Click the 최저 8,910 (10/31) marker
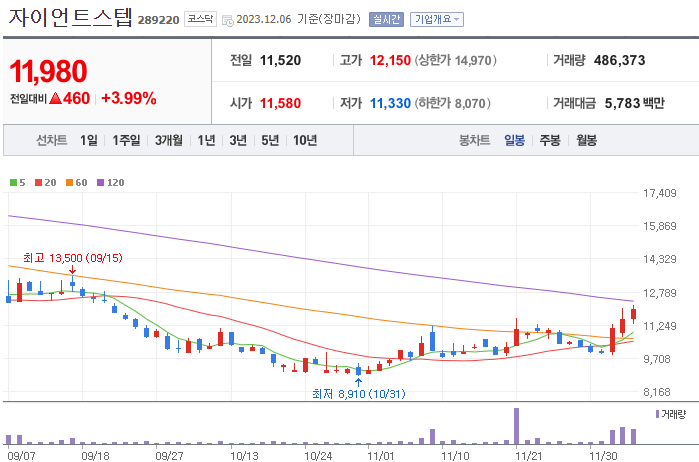The height and width of the screenshot is (462, 699). (358, 394)
